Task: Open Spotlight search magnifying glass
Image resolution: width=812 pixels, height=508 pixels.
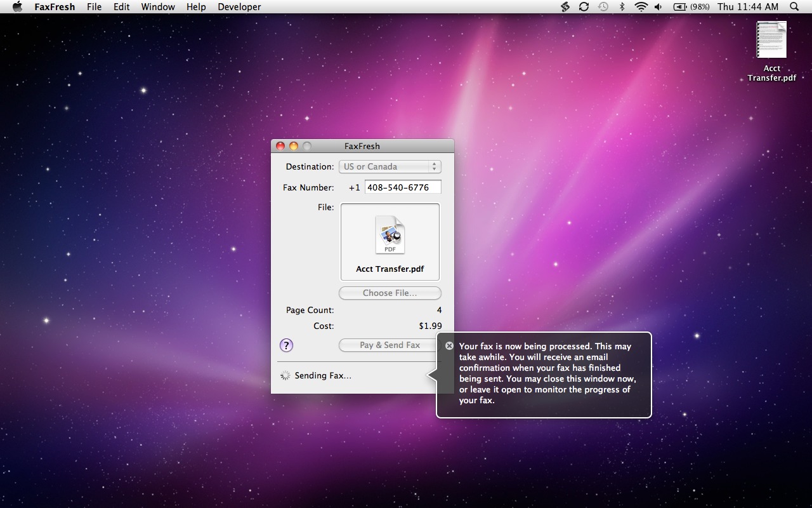Action: click(x=794, y=7)
